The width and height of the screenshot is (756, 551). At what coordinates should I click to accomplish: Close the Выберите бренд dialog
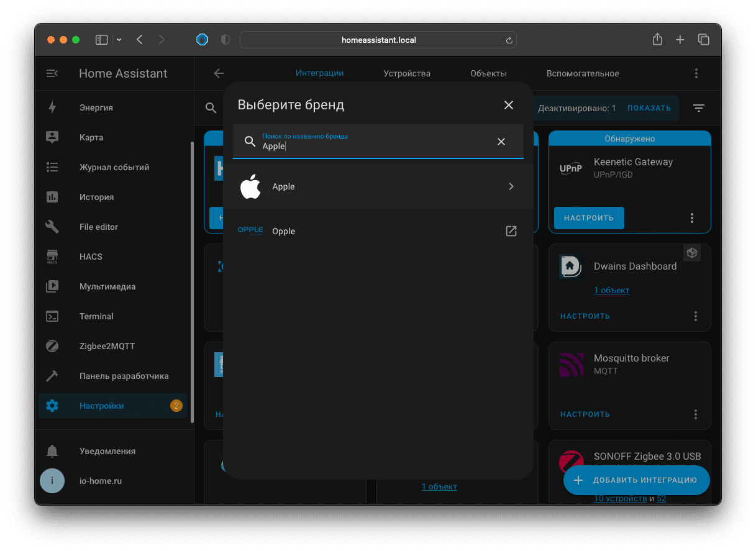coord(509,105)
